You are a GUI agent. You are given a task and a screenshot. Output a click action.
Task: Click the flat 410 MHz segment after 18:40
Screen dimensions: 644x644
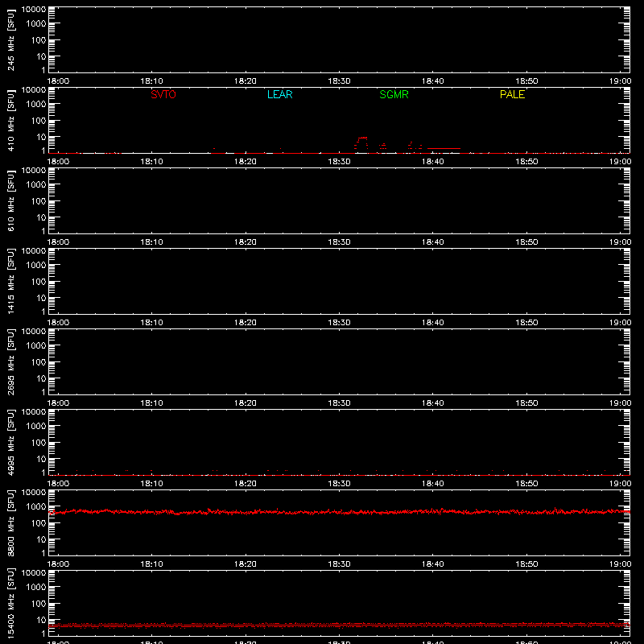[x=444, y=148]
